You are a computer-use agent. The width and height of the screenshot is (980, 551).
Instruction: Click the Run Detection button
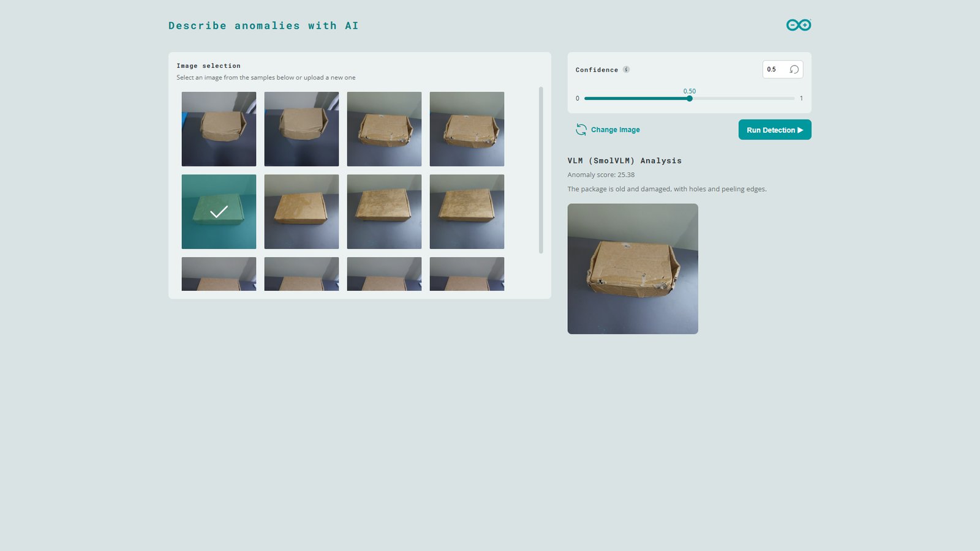coord(775,130)
